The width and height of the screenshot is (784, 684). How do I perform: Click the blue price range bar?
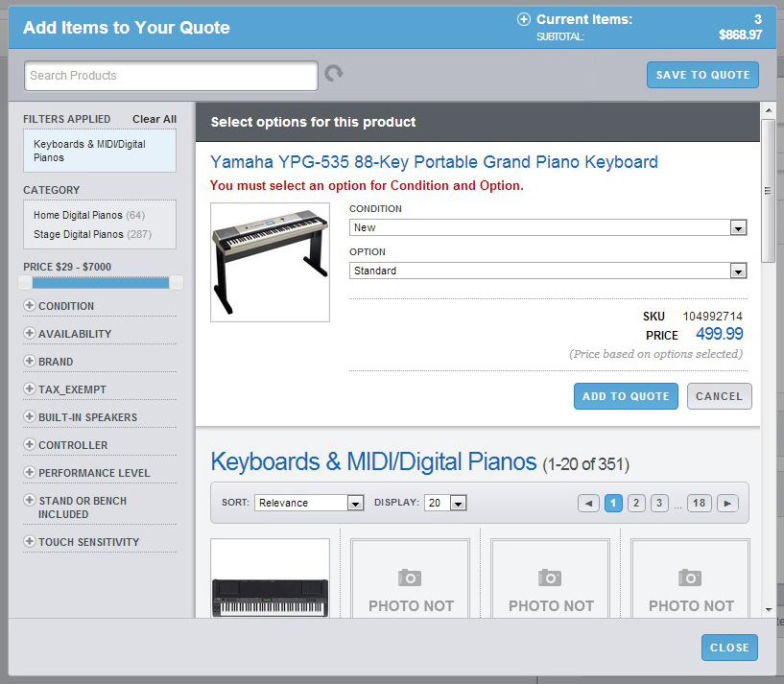coord(101,283)
